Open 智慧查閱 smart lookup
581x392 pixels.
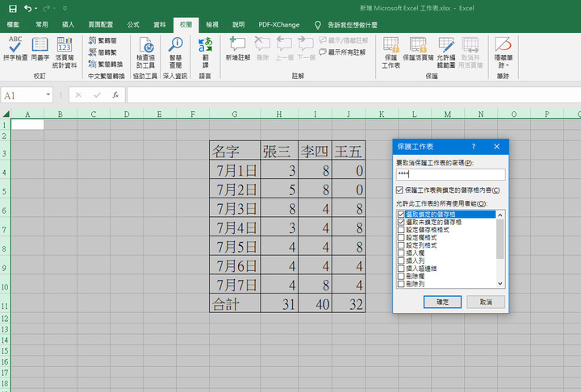175,52
